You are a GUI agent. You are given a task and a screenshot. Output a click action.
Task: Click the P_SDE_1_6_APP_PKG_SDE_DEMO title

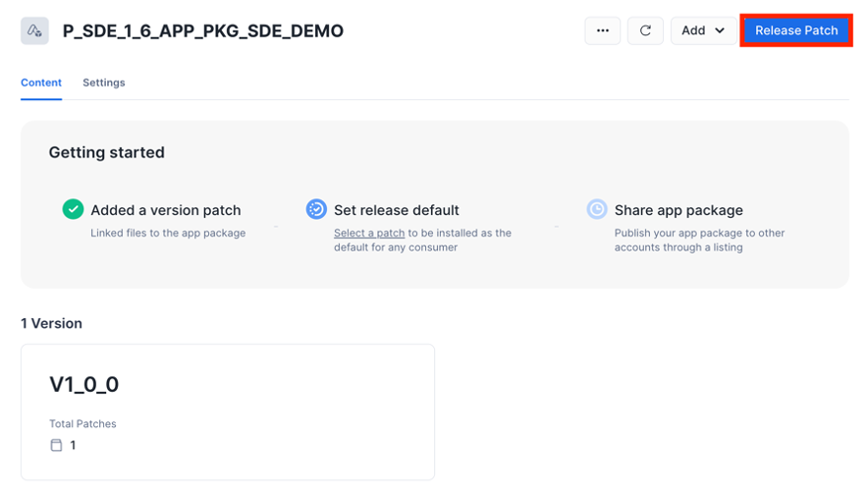(x=203, y=31)
